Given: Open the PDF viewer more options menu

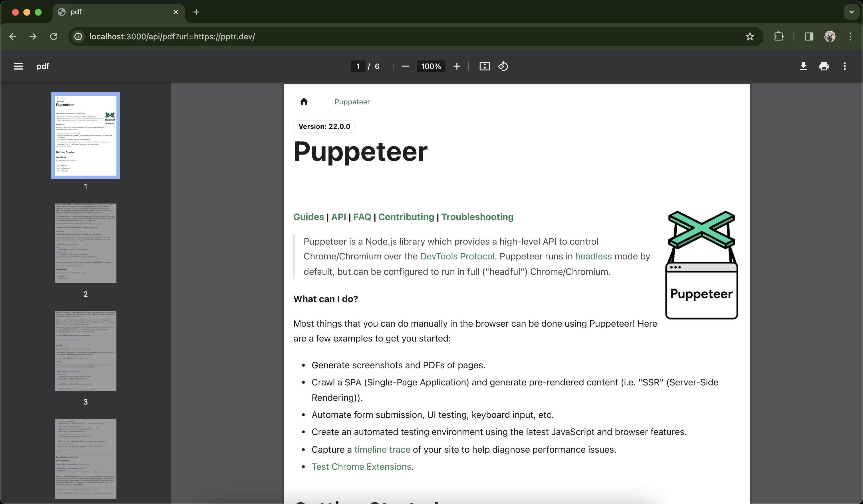Looking at the screenshot, I should [844, 66].
